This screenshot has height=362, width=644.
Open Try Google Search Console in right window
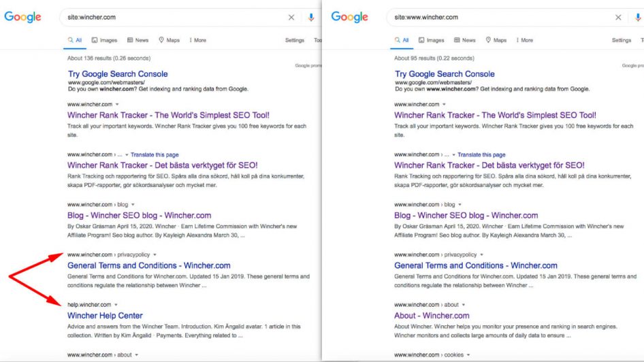pyautogui.click(x=445, y=74)
